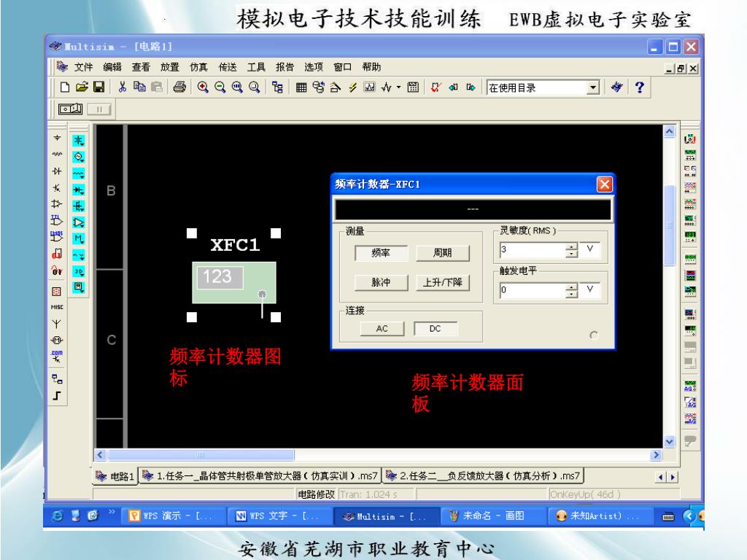Click the 频率 measurement button

381,253
